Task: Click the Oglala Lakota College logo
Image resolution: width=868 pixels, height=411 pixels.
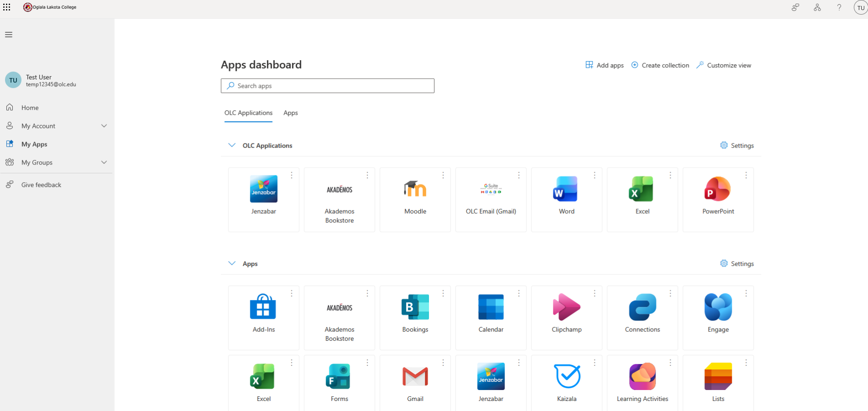Action: 50,7
